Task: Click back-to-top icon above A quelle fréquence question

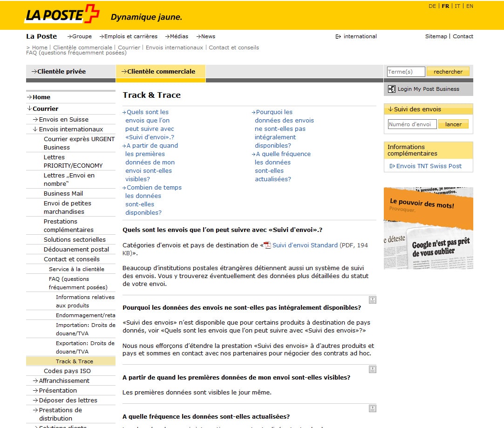Action: pos(373,409)
